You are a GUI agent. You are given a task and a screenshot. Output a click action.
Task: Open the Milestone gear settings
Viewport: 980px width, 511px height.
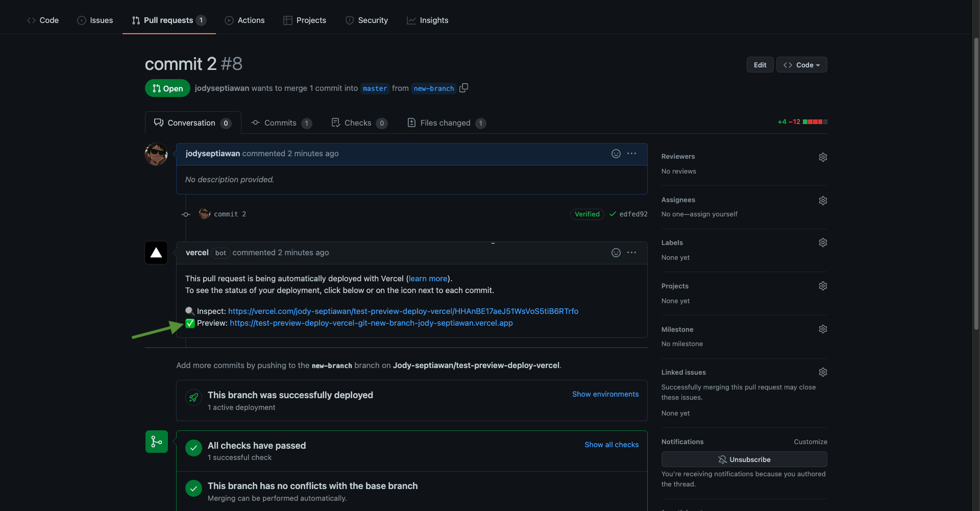tap(822, 329)
